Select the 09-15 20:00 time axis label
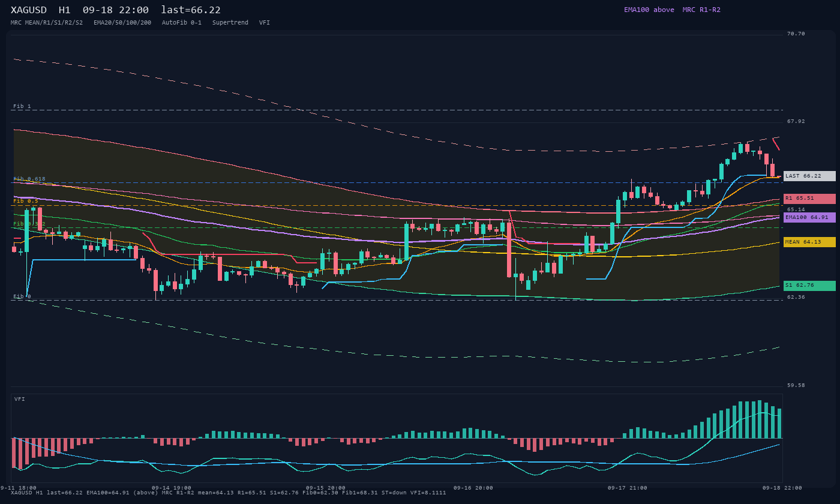Viewport: 840px width, 504px height. (326, 488)
